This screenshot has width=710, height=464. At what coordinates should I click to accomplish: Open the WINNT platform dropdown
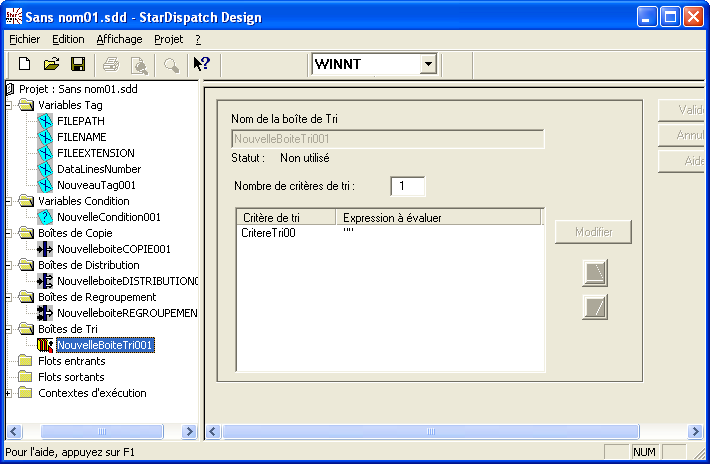[428, 64]
